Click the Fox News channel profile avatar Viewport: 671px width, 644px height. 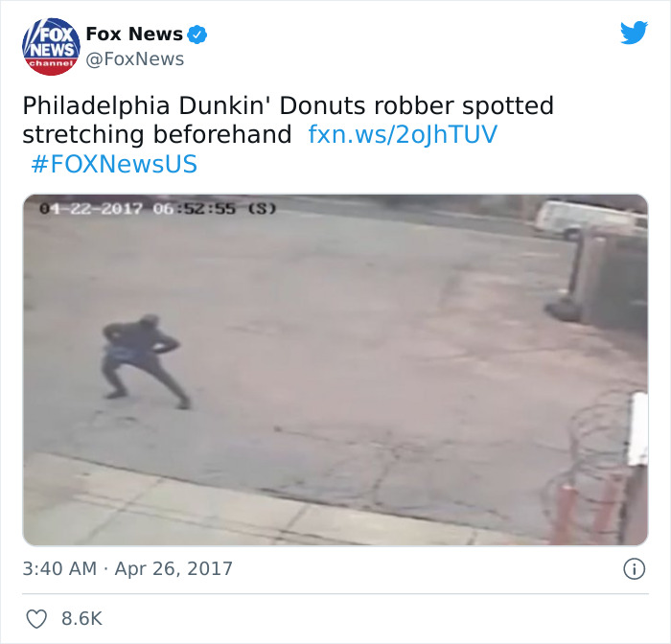pos(51,46)
